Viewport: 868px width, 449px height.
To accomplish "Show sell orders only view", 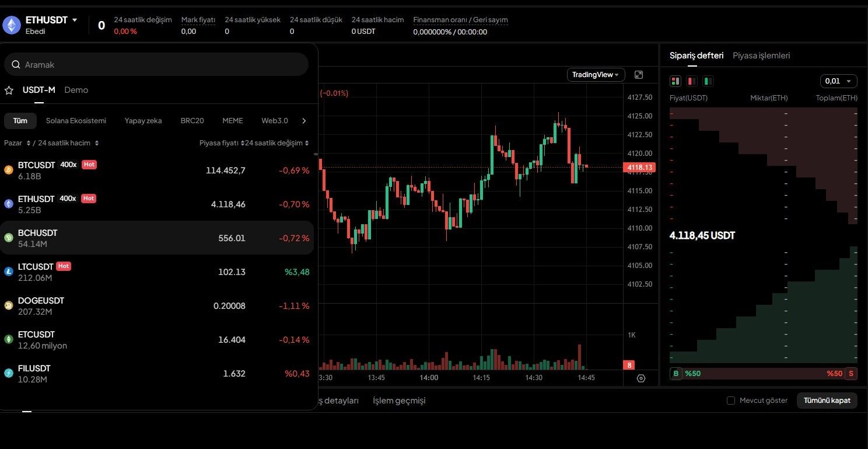I will point(692,81).
